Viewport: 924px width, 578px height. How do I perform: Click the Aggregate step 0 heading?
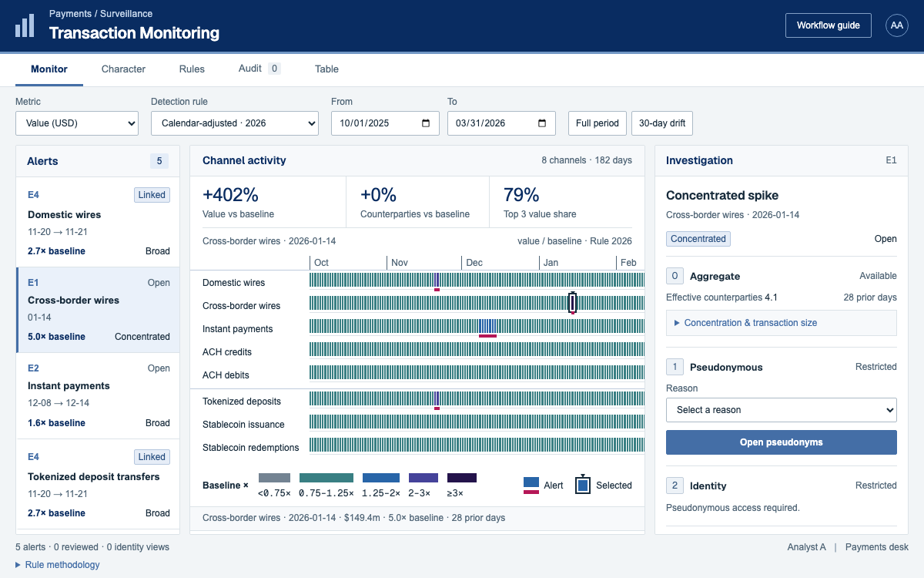click(x=715, y=276)
